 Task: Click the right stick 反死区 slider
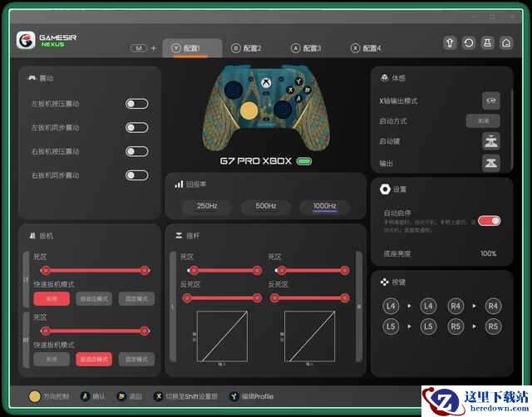pyautogui.click(x=310, y=298)
